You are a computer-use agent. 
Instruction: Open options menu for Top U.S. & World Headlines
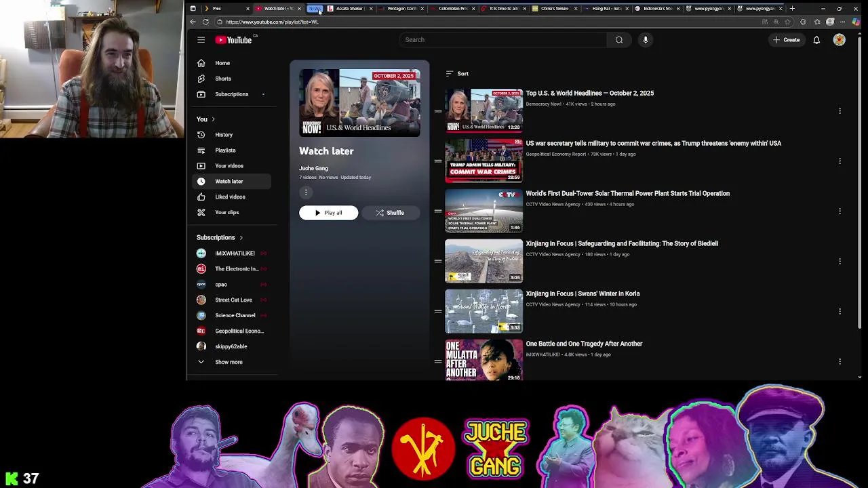click(x=840, y=110)
